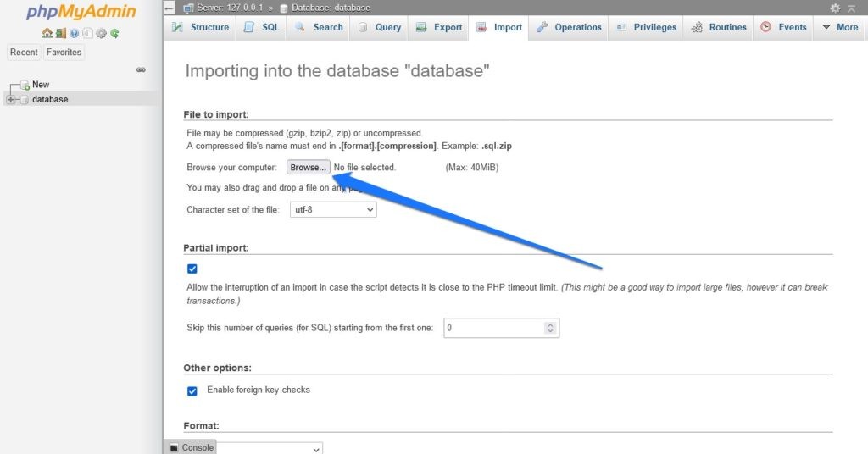Click the New database tree item
The width and height of the screenshot is (868, 454).
[x=40, y=85]
